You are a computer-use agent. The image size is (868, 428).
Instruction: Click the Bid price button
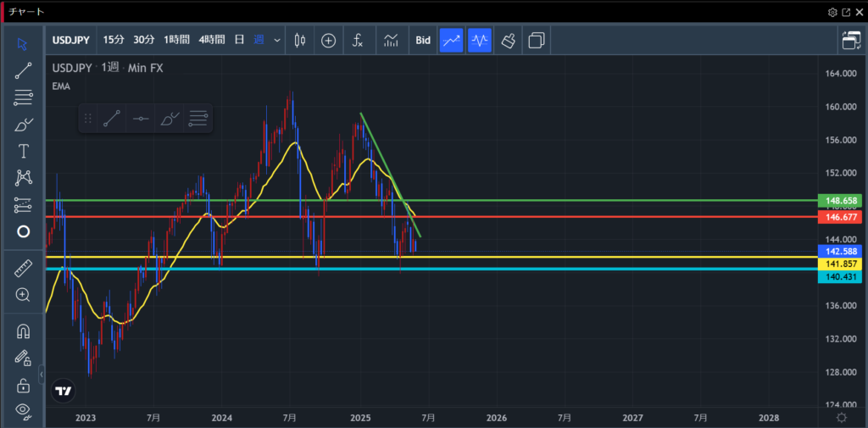coord(423,40)
